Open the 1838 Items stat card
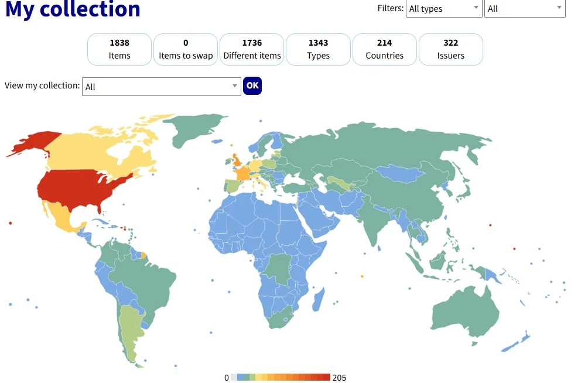The image size is (588, 383). 119,49
